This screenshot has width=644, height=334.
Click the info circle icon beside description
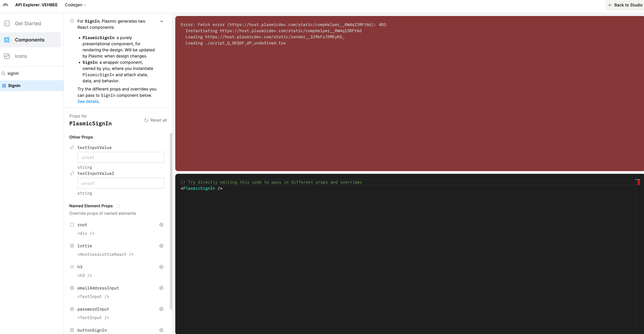point(72,21)
